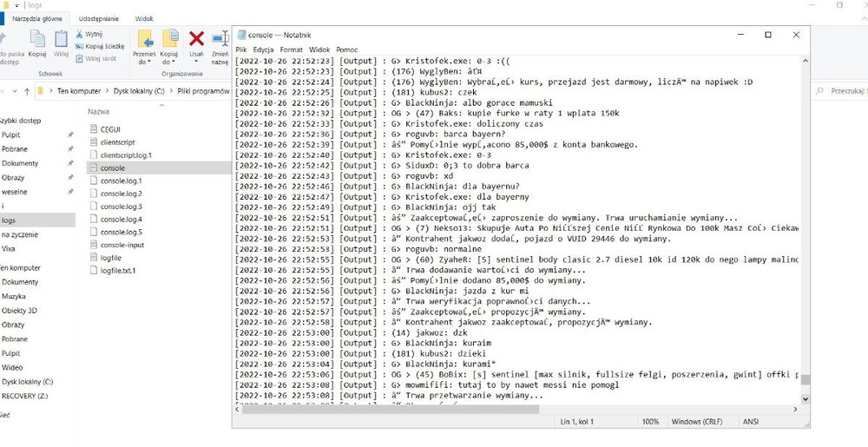Click Notepad's vertical scrollbar down arrow
Screen dimensions: 868x447
pos(806,398)
